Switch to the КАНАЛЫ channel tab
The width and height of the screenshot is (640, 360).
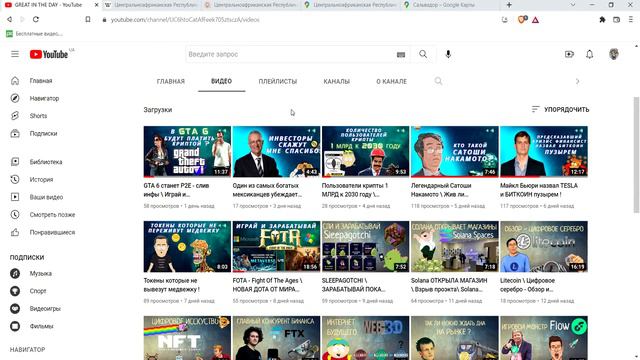[x=337, y=81]
